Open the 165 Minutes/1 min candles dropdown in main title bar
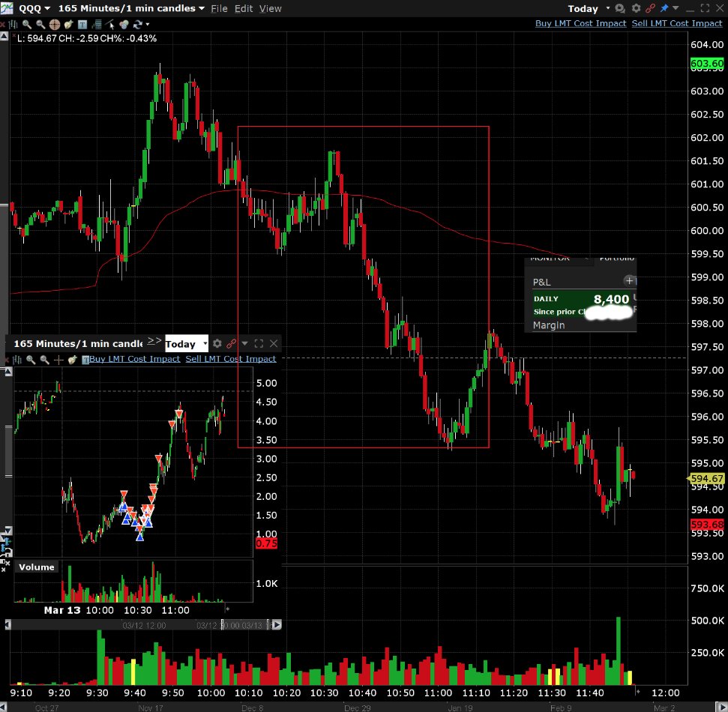Viewport: 728px width, 712px height. point(131,8)
